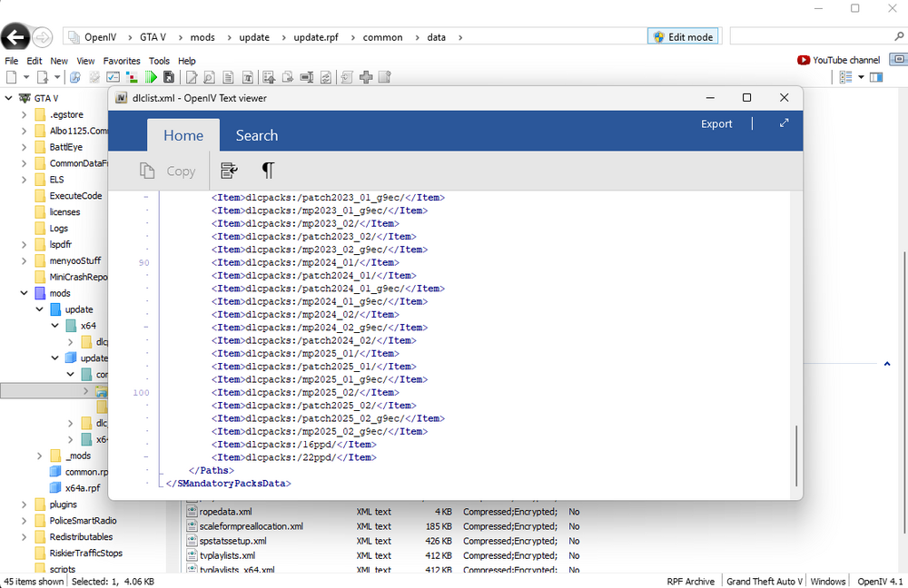Toggle the preview pane icon
Screen dimensions: 908x588
point(875,76)
